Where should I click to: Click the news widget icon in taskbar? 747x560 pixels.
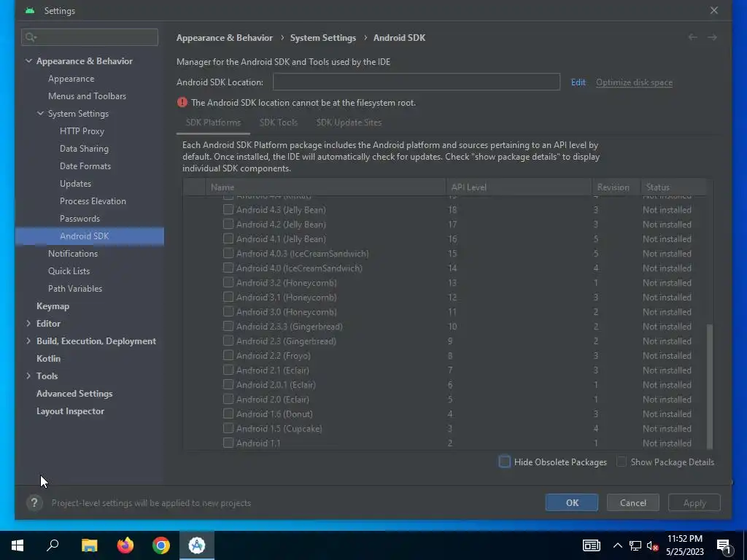tap(591, 545)
